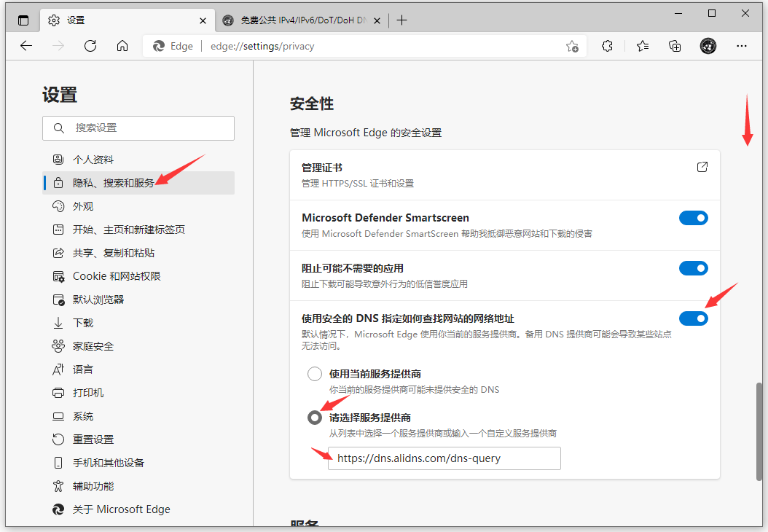Open 管理证书 external link

(702, 167)
